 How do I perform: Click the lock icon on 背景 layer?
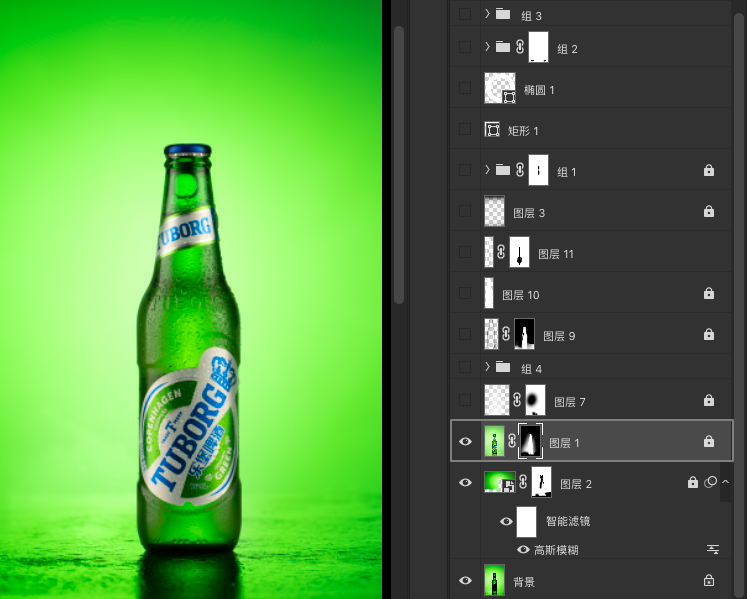(709, 580)
